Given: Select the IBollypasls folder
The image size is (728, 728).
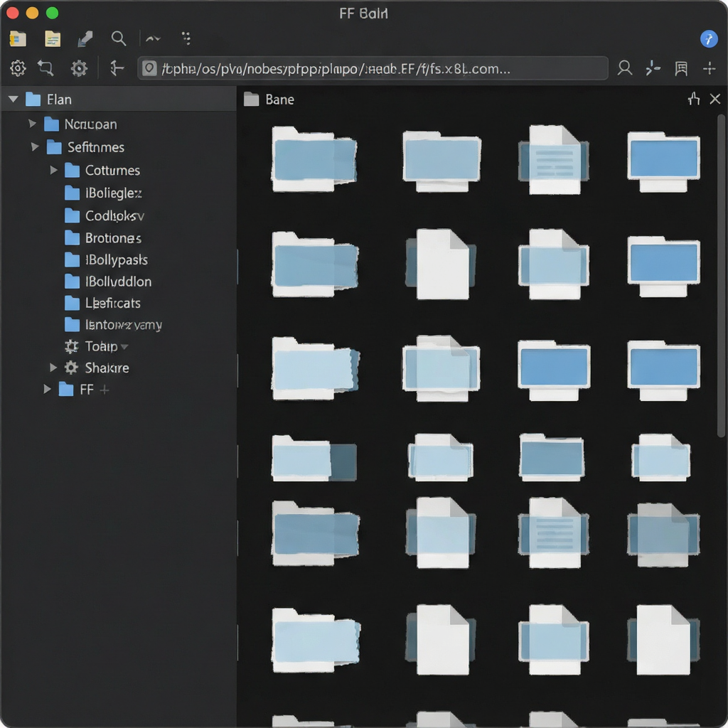Looking at the screenshot, I should point(106,259).
